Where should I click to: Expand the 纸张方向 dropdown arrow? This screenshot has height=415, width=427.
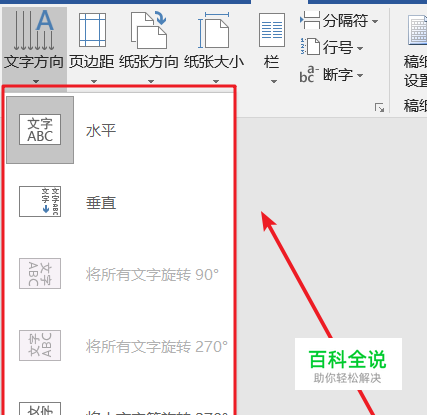(151, 81)
